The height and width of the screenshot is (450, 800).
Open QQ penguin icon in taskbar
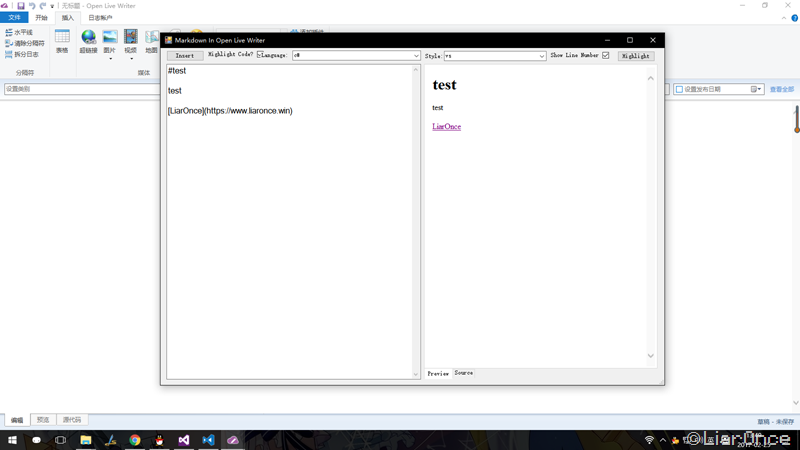point(159,440)
